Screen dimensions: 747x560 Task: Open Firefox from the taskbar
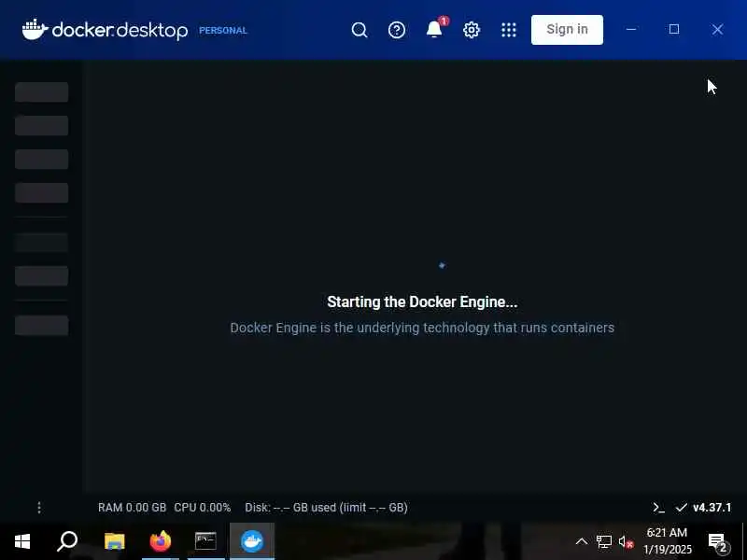161,541
